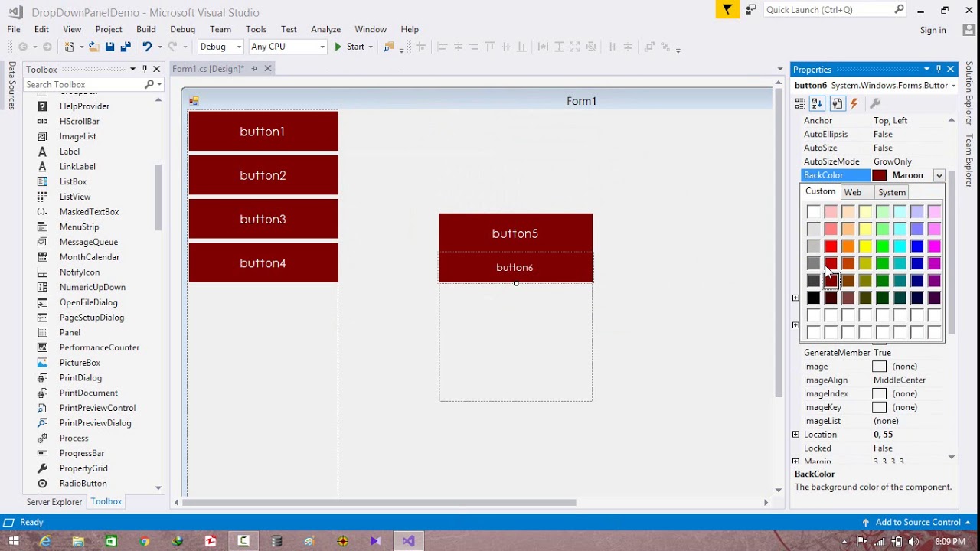980x551 pixels.
Task: Select button5 on the form designer
Action: tap(515, 233)
